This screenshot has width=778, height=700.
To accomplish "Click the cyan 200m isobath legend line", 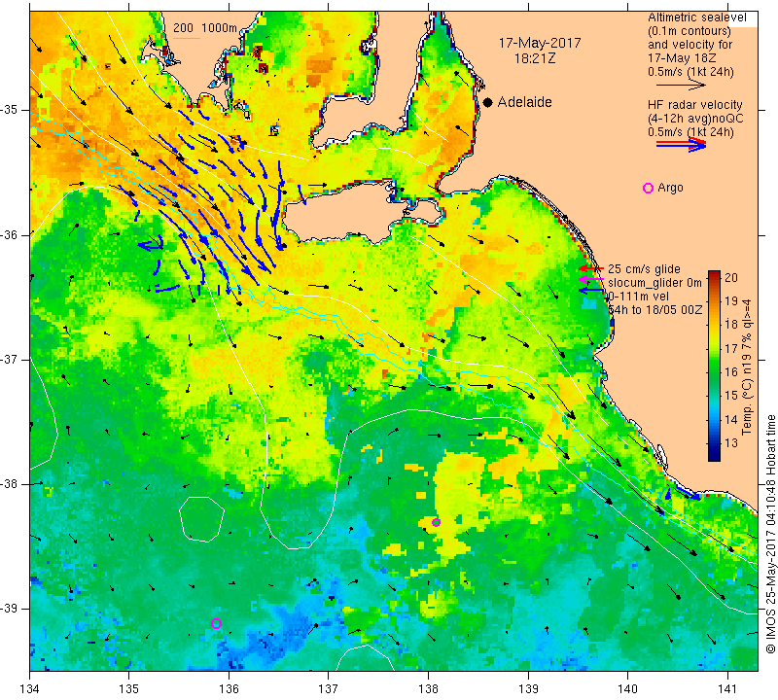I will pos(187,38).
